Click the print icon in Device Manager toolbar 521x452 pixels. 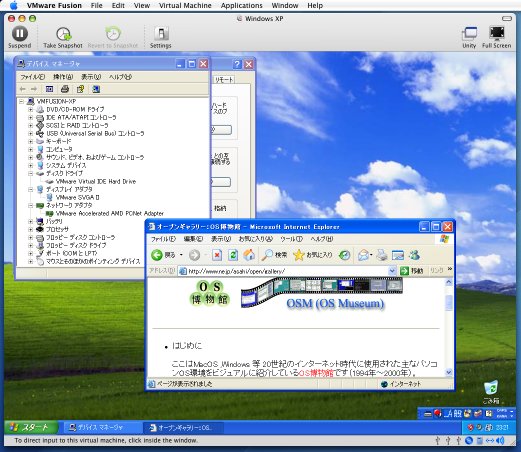point(65,89)
